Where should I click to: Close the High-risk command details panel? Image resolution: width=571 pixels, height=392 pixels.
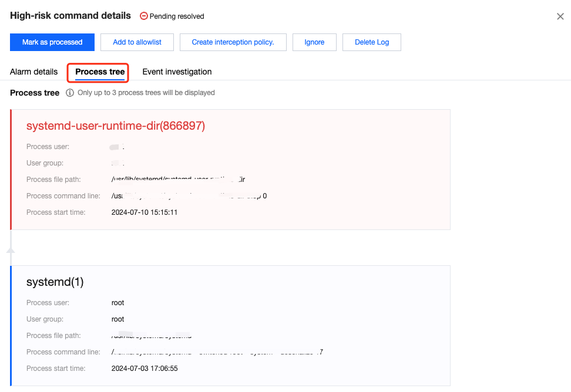(x=560, y=16)
